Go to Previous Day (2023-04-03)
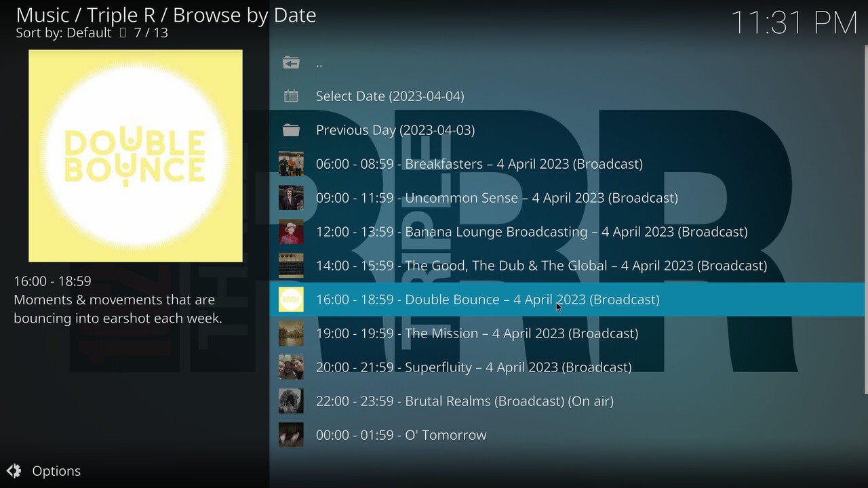868x488 pixels. pos(395,130)
